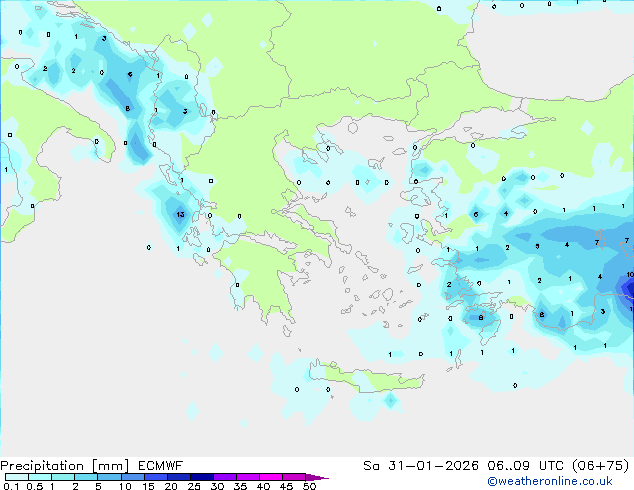
Task: Click the '50' legend scale label
Action: click(x=309, y=486)
